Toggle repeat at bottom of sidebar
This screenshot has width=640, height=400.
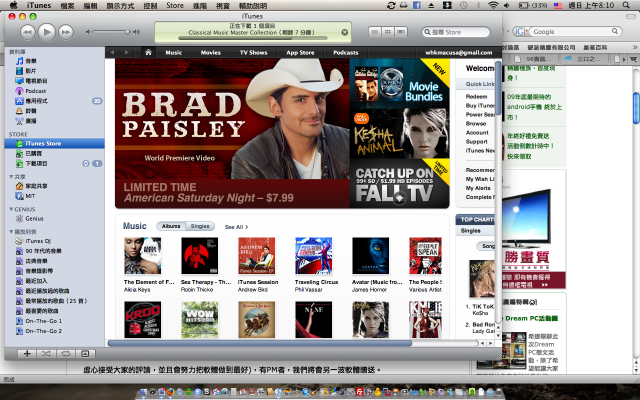(x=65, y=353)
